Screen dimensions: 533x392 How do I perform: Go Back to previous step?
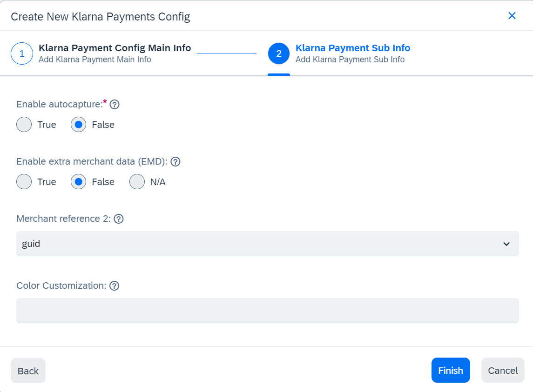pyautogui.click(x=28, y=371)
